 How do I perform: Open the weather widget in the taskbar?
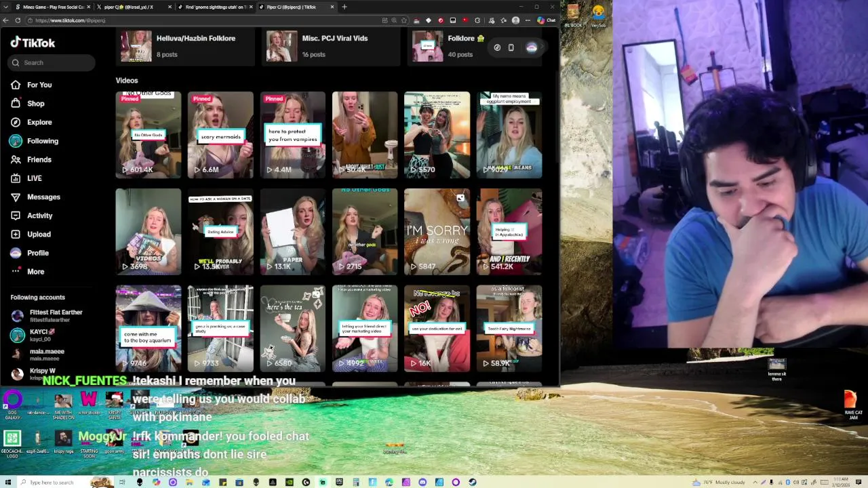(x=719, y=482)
